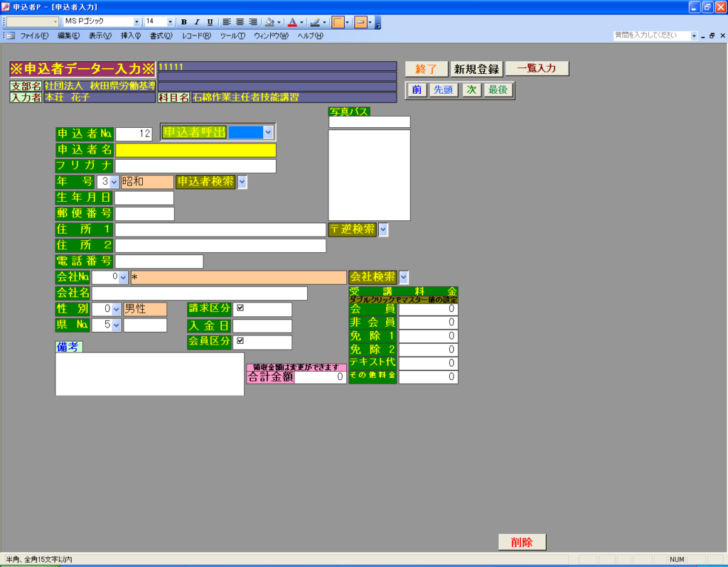
Task: Click the fill/back color paint bucket
Action: 269,22
